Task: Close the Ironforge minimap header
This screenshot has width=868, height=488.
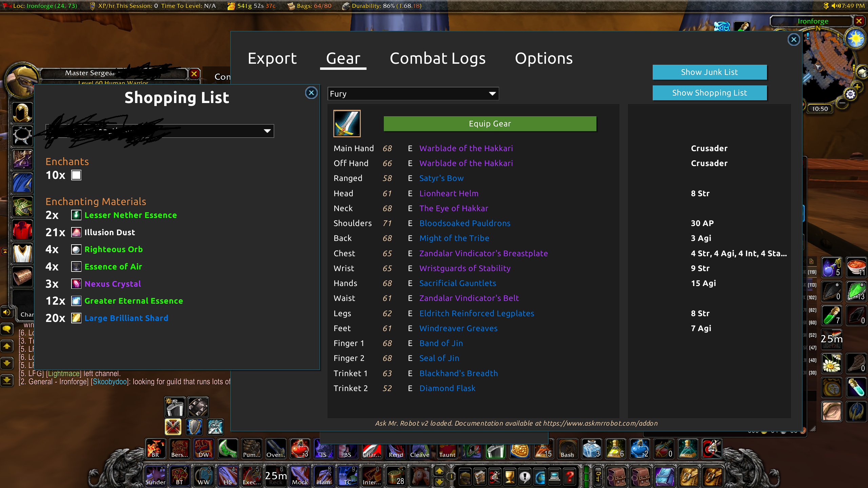Action: tap(859, 21)
